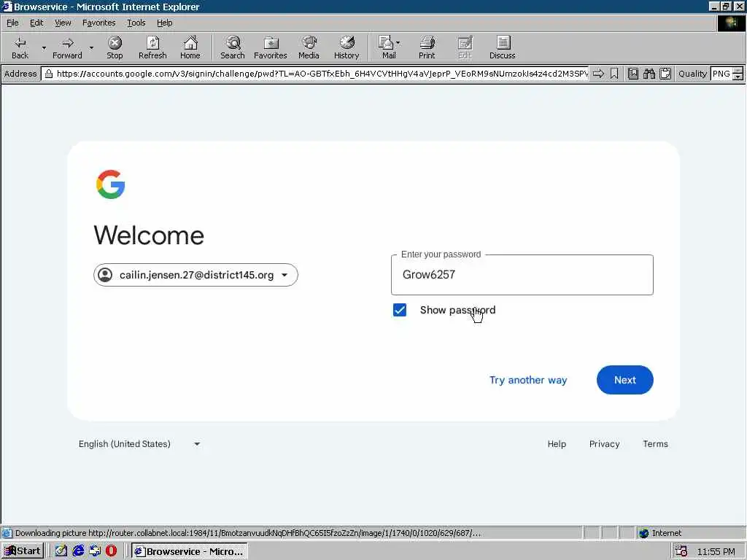Open the Help menu in menu bar
Viewport: 747px width, 560px height.
(164, 23)
